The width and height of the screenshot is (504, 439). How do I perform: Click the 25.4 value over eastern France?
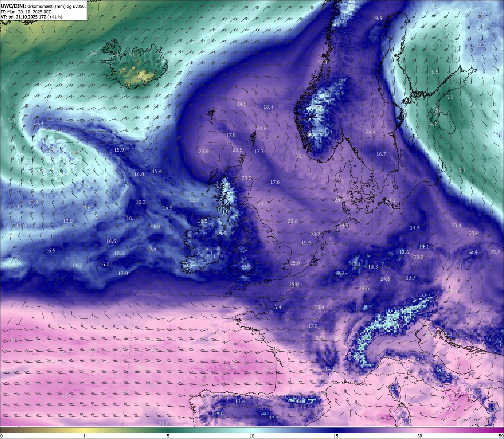pyautogui.click(x=319, y=307)
